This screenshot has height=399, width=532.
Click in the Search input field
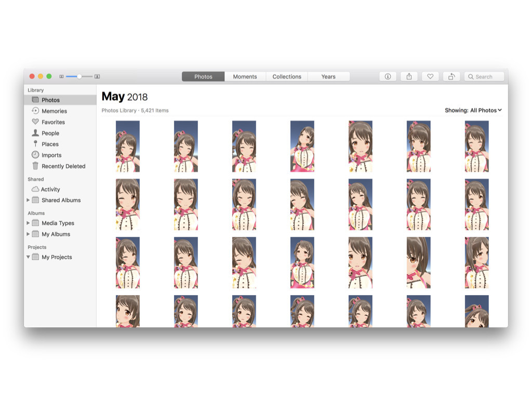tap(484, 77)
